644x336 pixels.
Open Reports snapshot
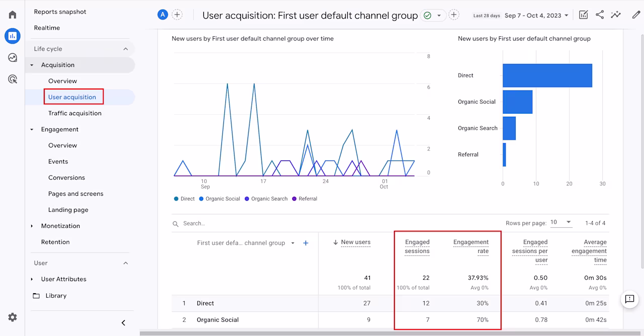pyautogui.click(x=60, y=12)
